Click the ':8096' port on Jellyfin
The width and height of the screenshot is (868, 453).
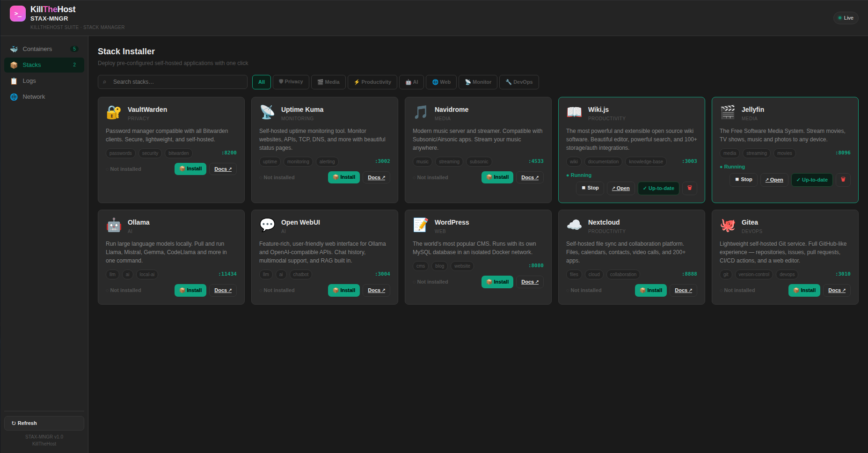[x=843, y=153]
